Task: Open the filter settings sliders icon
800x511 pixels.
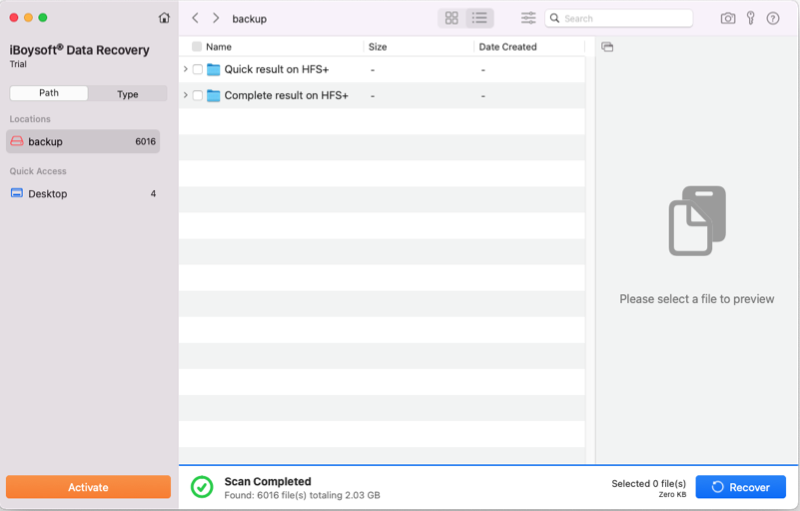Action: pyautogui.click(x=528, y=18)
